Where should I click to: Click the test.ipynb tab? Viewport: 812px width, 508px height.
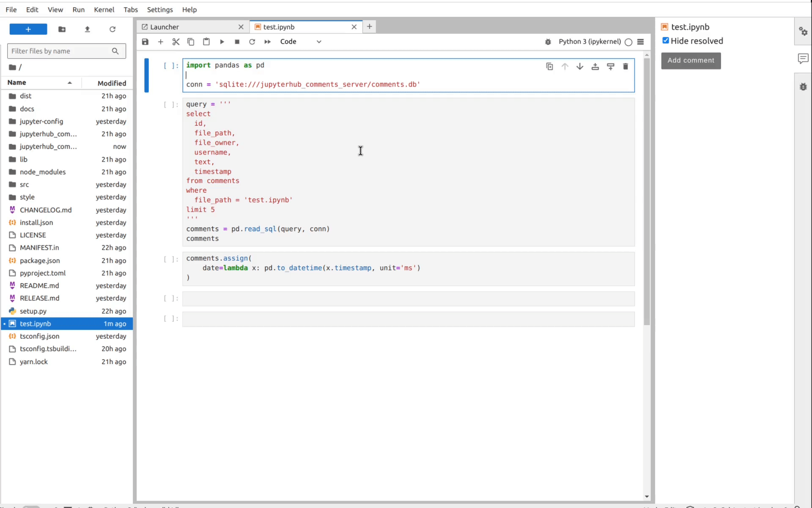[x=279, y=27]
